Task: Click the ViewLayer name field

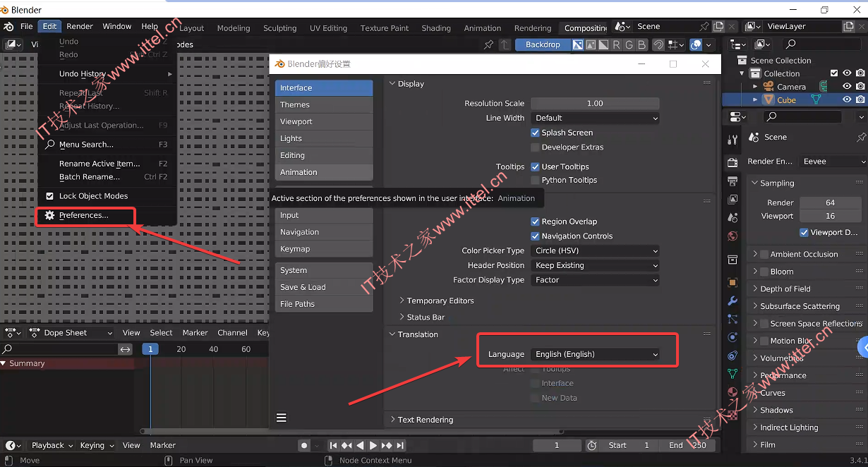Action: click(x=803, y=26)
